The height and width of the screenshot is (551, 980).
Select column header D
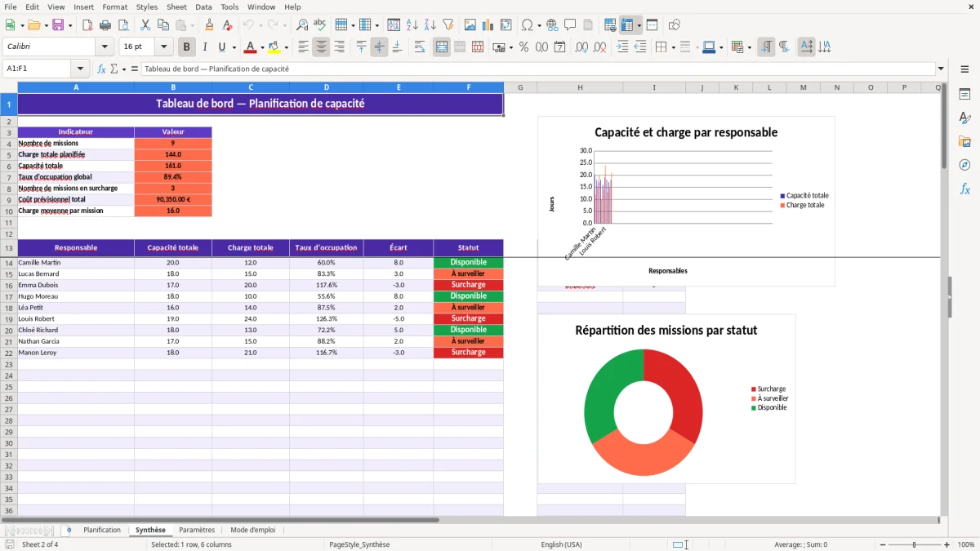(x=327, y=87)
